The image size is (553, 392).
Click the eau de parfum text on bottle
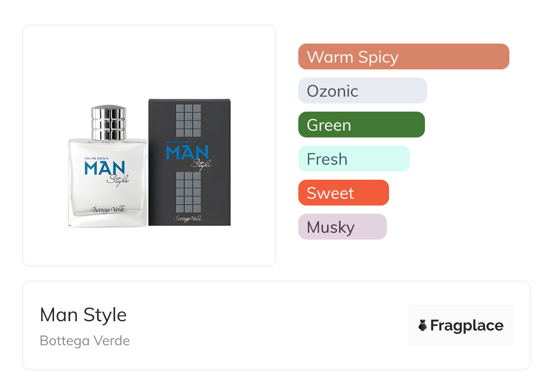pos(96,158)
